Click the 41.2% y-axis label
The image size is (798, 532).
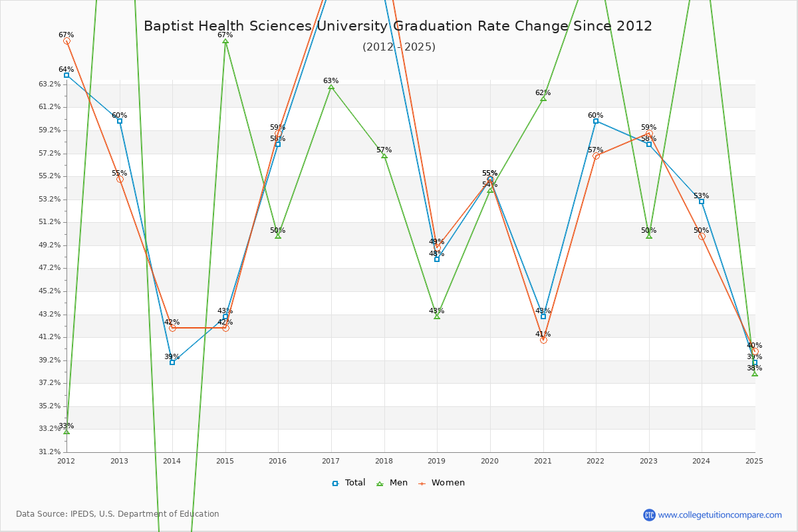click(50, 337)
